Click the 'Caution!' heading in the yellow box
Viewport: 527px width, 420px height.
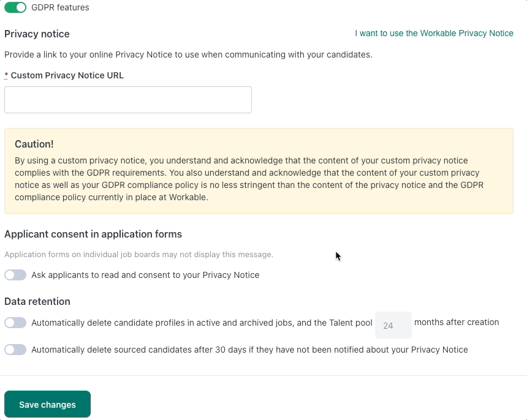point(34,144)
